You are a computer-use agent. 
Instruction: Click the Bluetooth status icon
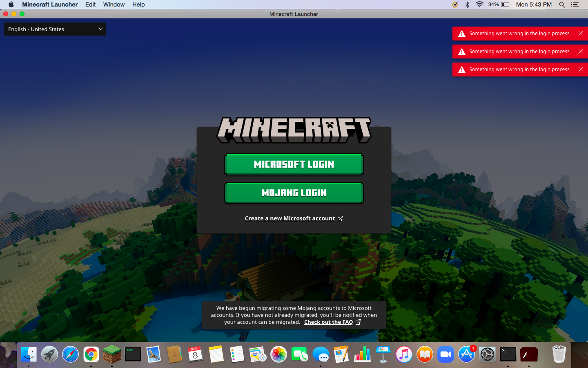(468, 4)
